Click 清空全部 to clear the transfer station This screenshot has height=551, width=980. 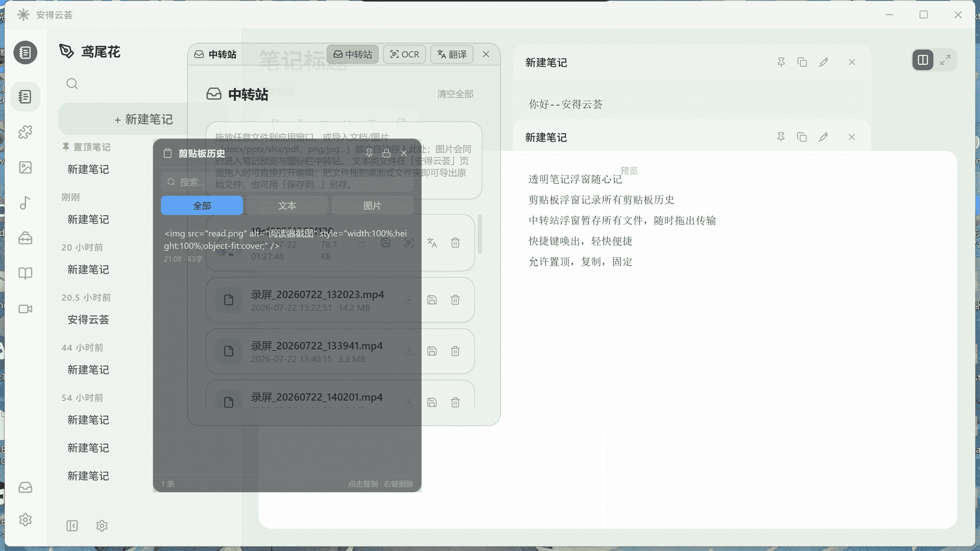455,94
